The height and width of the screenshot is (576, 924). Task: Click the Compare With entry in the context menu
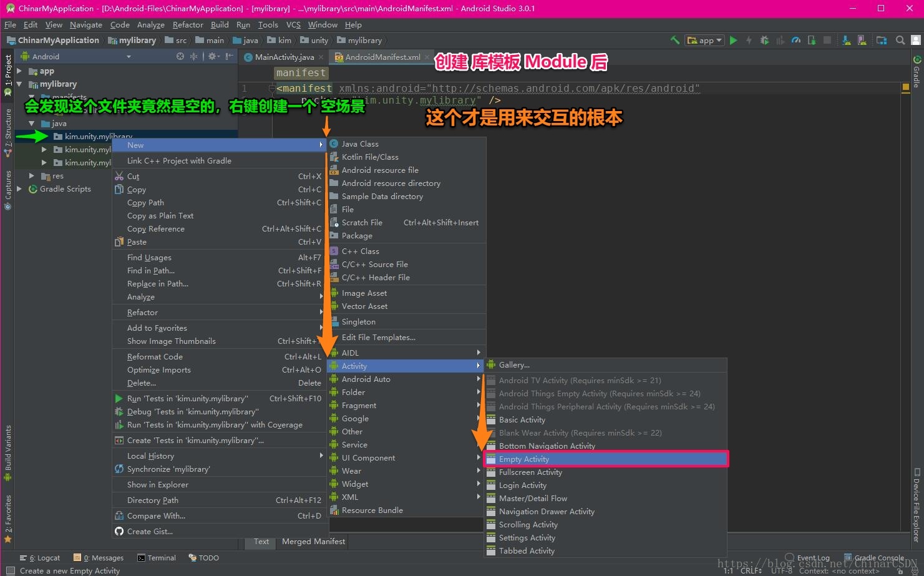[x=218, y=516]
